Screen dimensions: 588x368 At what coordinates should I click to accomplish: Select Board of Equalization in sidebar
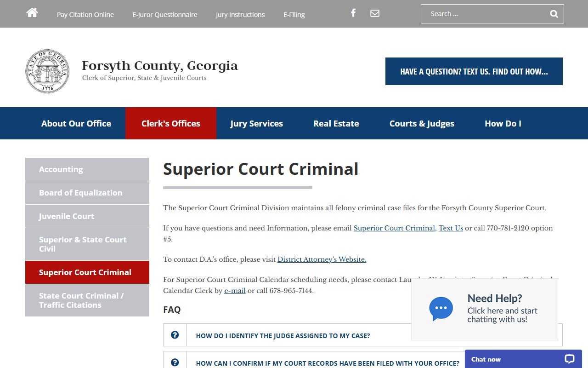(87, 193)
